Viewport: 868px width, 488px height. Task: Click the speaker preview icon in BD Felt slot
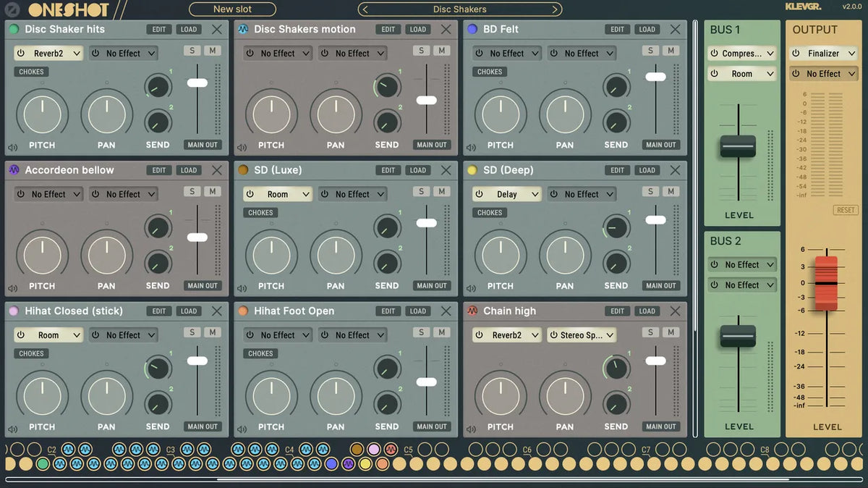tap(471, 148)
